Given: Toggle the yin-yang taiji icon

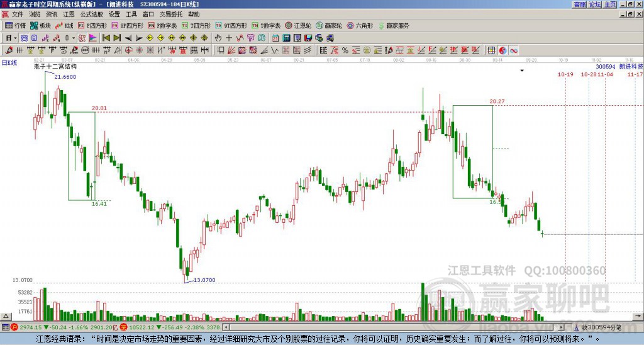Looking at the screenshot, I should click(x=502, y=50).
